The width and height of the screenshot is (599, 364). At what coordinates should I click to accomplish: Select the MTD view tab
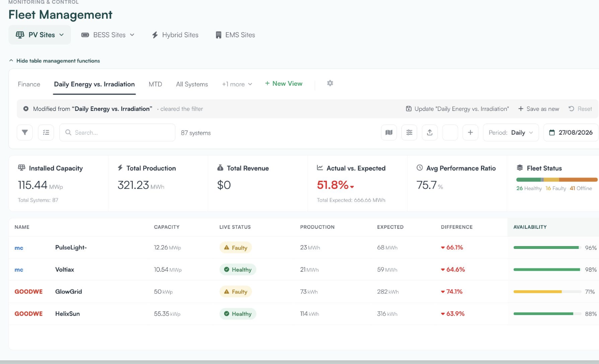coord(155,84)
